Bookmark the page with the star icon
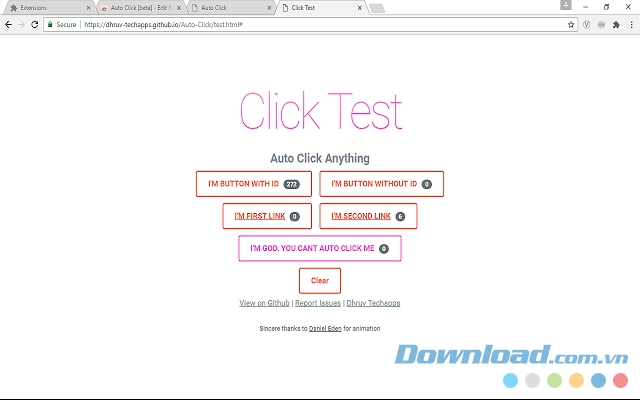 coord(571,25)
